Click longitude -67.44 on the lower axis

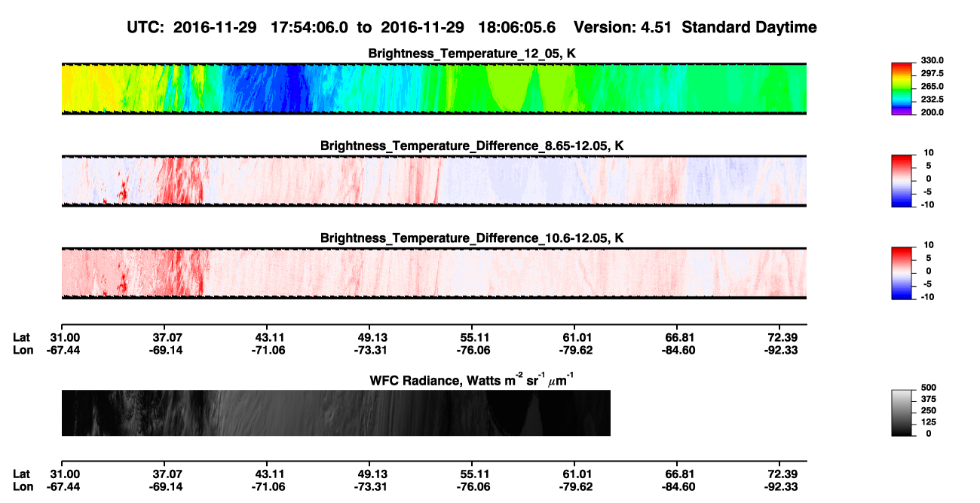[65, 486]
